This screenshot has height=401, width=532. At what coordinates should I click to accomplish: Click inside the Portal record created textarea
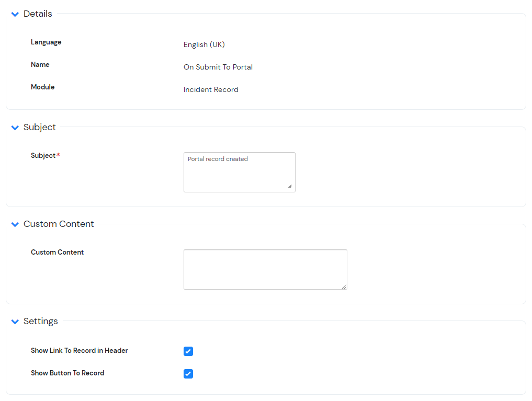point(239,171)
